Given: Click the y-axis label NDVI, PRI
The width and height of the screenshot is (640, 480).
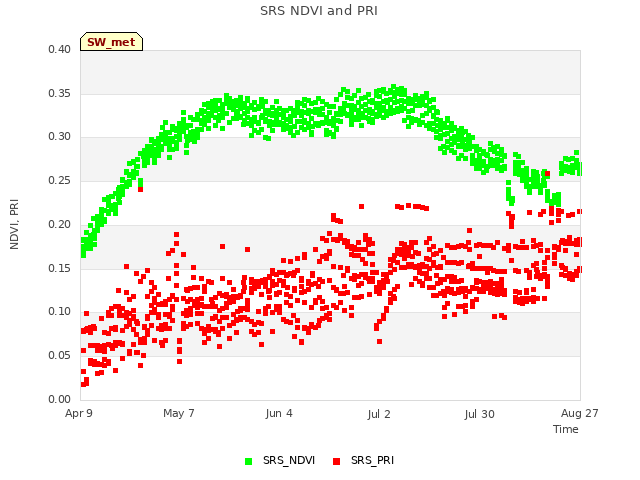Looking at the screenshot, I should (14, 224).
